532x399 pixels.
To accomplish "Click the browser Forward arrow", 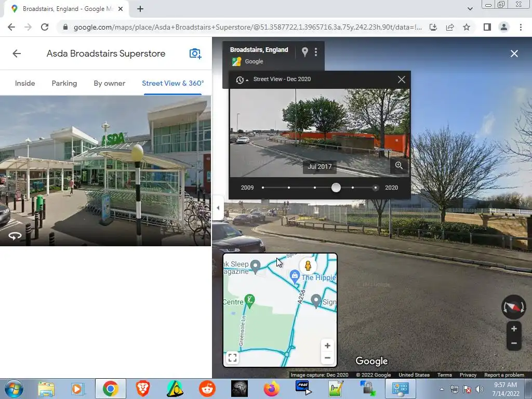I will pos(28,27).
